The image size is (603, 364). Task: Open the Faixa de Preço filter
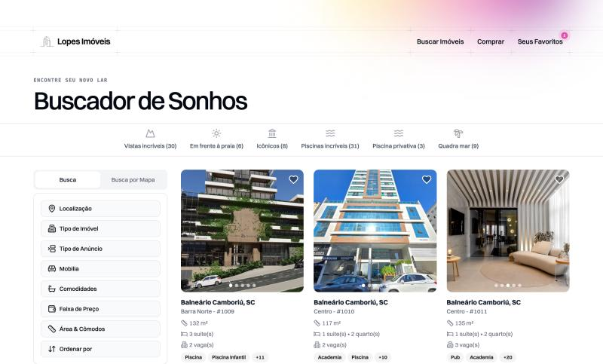tap(100, 309)
